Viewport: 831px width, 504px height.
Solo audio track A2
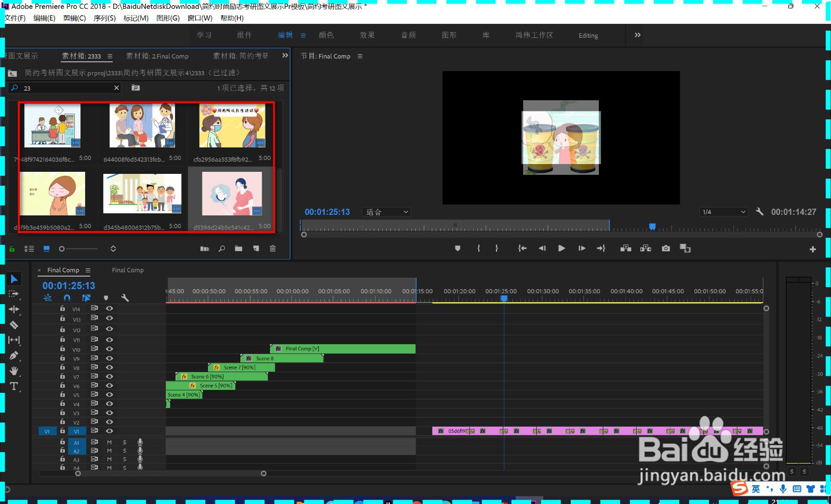pos(125,451)
